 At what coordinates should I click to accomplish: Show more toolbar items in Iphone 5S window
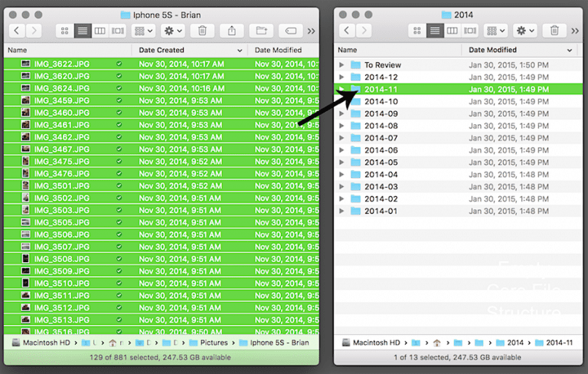(312, 31)
